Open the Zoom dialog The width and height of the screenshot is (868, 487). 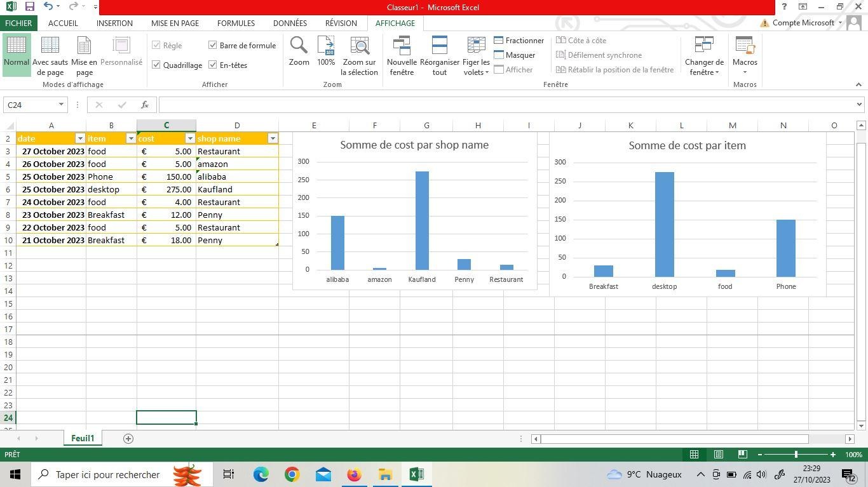point(299,51)
